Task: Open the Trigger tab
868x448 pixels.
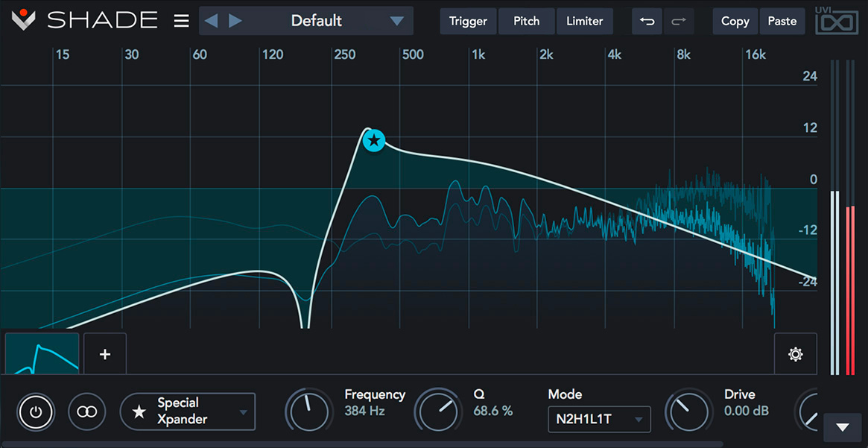Action: pos(468,21)
